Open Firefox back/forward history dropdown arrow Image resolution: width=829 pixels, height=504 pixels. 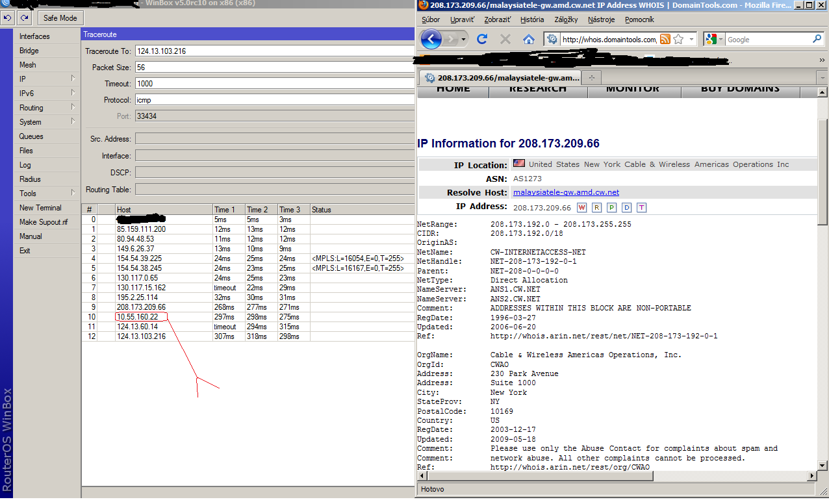click(464, 40)
